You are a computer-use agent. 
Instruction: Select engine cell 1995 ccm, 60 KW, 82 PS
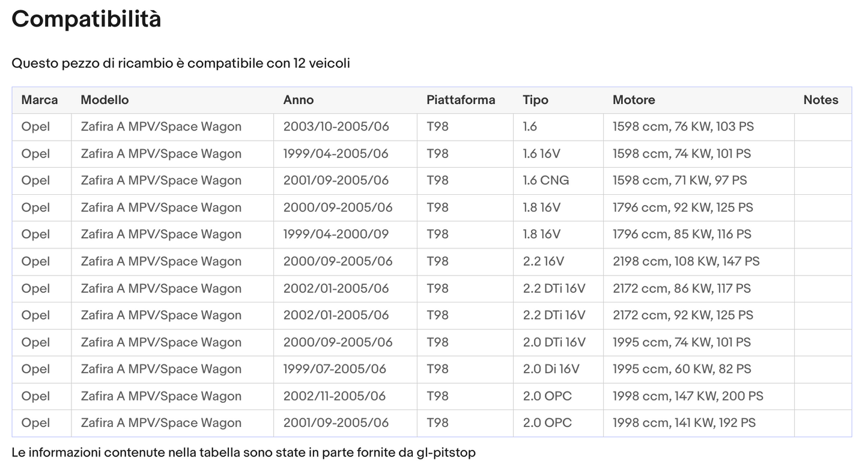(682, 369)
